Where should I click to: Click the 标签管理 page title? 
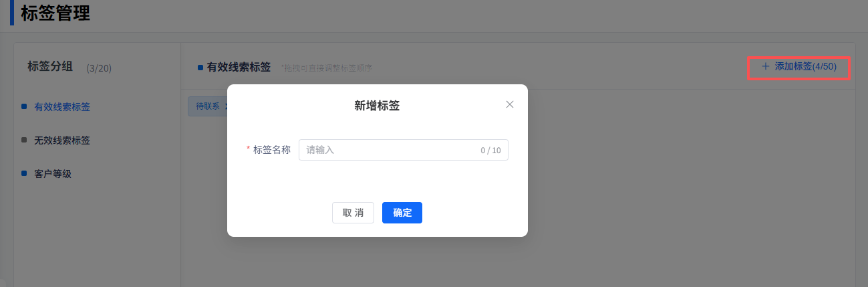click(x=55, y=13)
